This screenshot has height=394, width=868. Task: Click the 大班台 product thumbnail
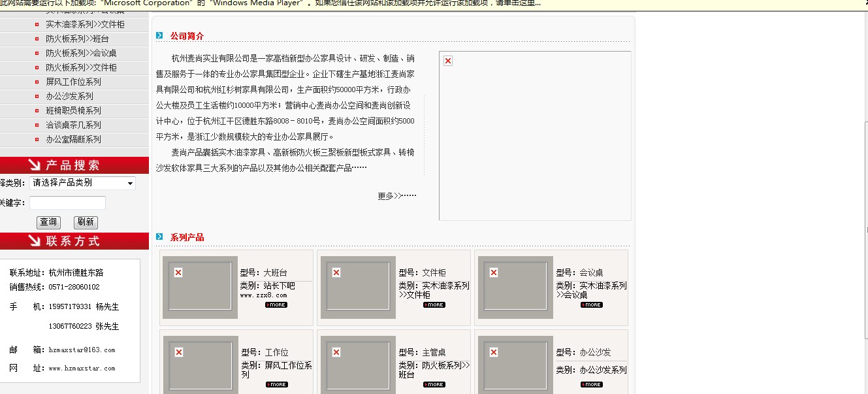pyautogui.click(x=200, y=287)
